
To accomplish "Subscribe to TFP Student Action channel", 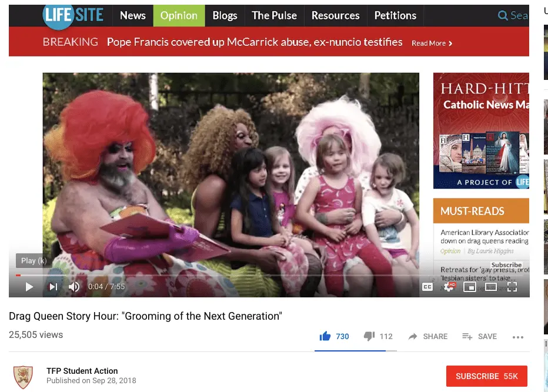I will click(x=486, y=376).
